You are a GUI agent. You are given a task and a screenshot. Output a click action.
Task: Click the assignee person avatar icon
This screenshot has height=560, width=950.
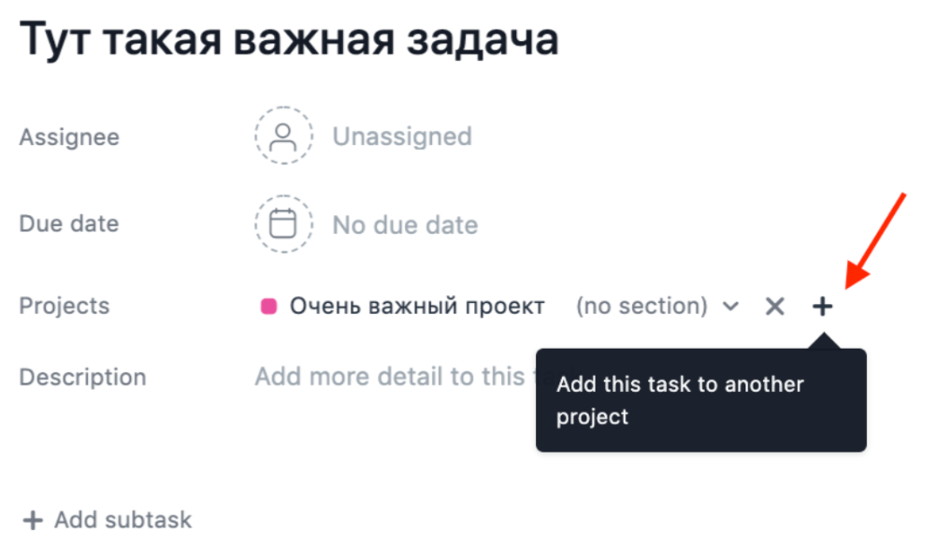(x=283, y=136)
